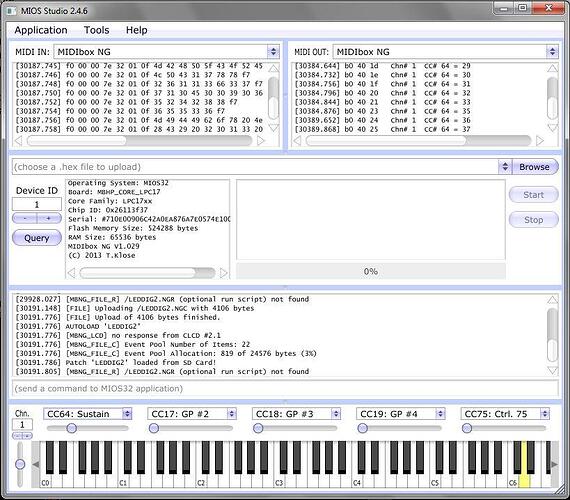Expand the hex file history dropdown

505,167
